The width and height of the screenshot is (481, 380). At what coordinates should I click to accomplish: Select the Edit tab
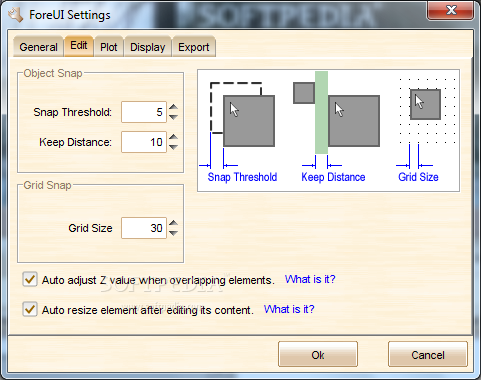pyautogui.click(x=79, y=46)
